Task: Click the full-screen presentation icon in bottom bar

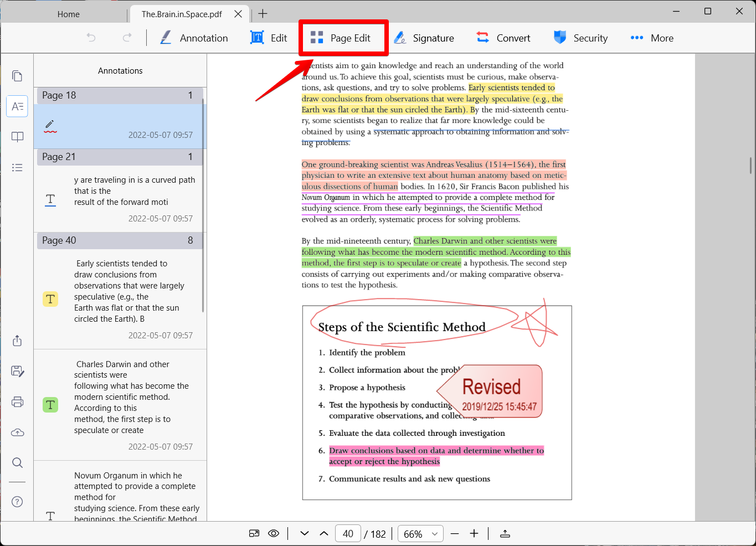Action: click(505, 534)
